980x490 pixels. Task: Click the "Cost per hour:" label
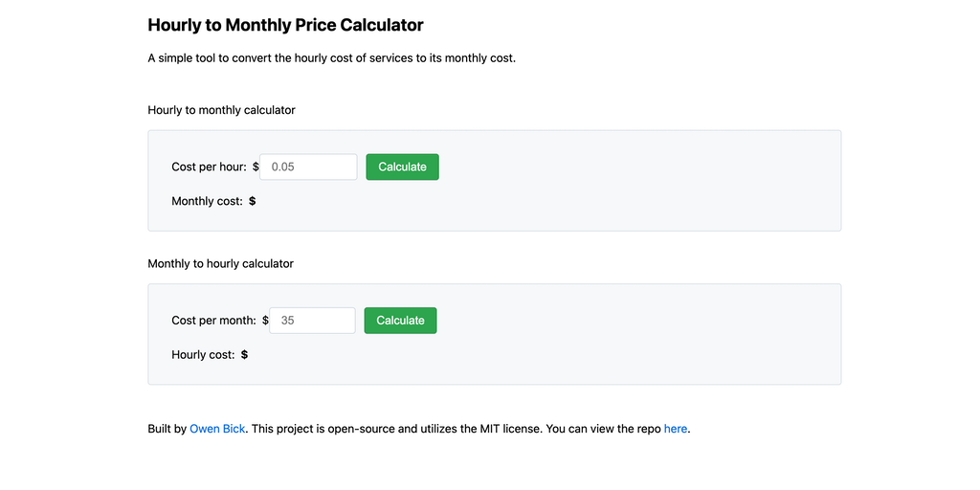[209, 167]
